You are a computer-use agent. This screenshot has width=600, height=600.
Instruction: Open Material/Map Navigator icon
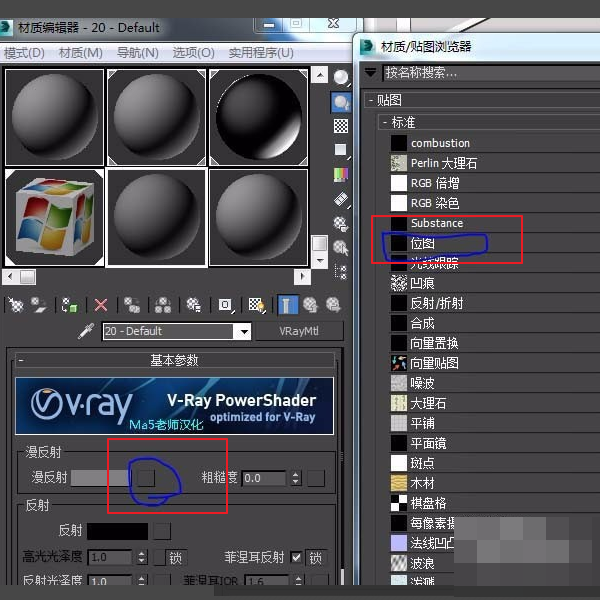pos(341,272)
